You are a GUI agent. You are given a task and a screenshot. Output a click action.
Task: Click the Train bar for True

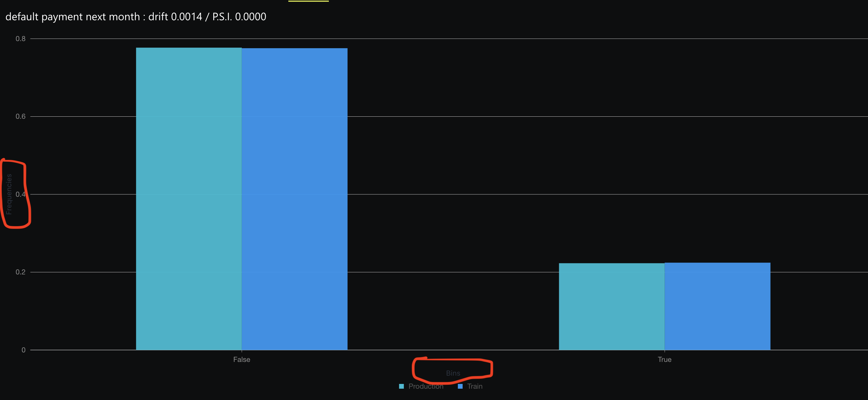pos(717,306)
